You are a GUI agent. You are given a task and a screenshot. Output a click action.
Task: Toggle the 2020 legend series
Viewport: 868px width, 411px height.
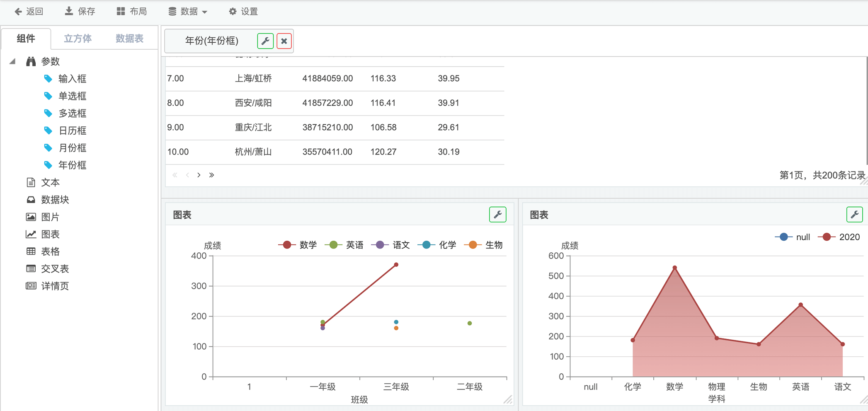839,237
